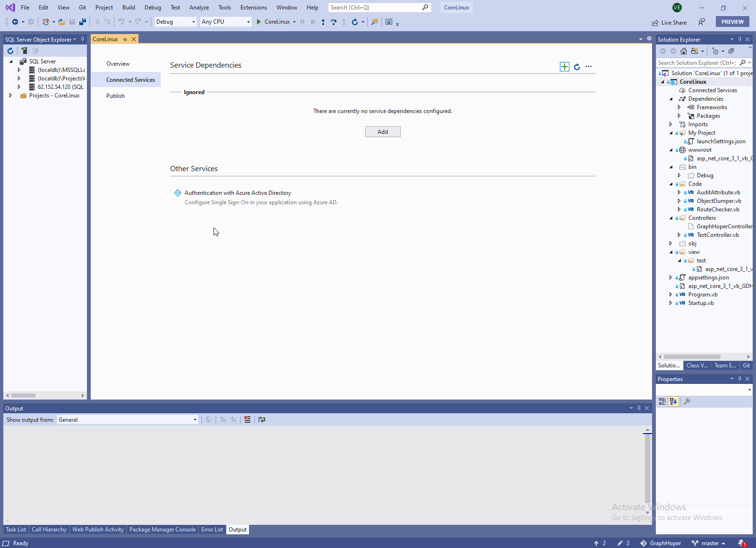
Task: Switch to the Error List tab
Action: (x=212, y=530)
